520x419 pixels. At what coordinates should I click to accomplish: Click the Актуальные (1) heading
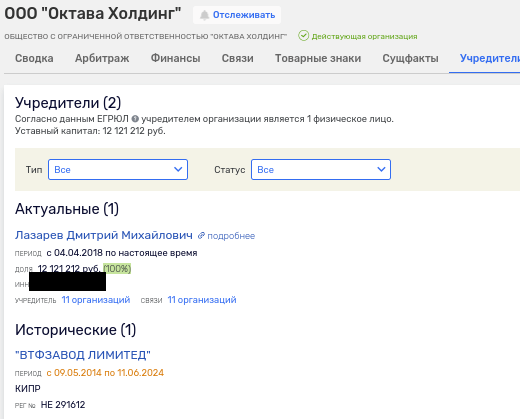(67, 209)
